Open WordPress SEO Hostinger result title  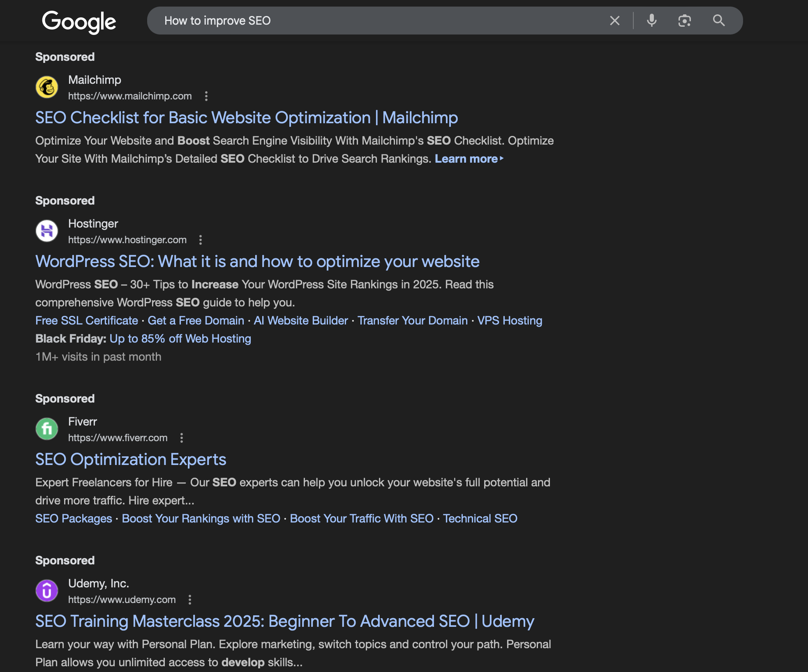(257, 262)
